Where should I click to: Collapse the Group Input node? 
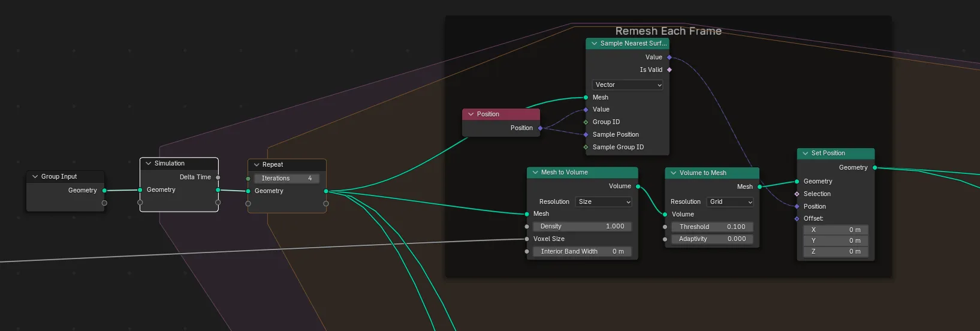[x=35, y=176]
